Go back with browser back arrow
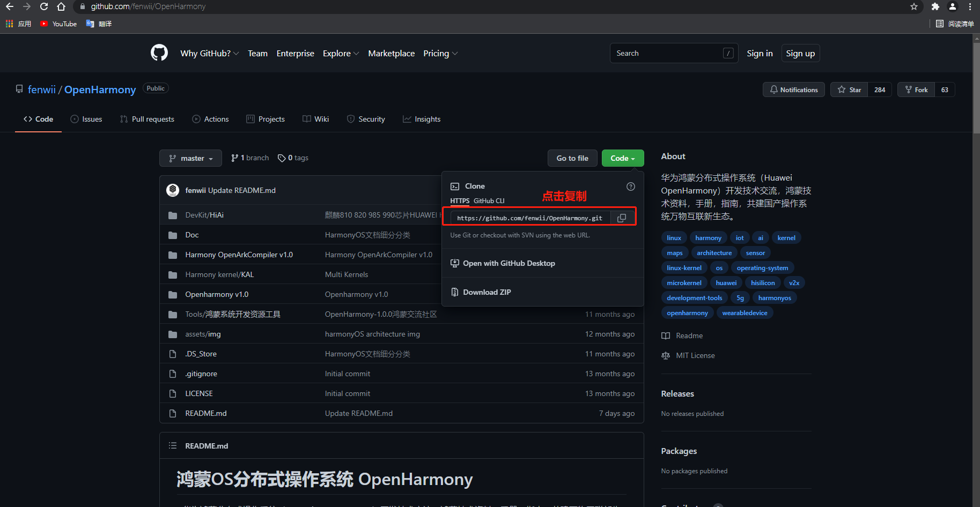Viewport: 980px width, 507px height. click(10, 6)
